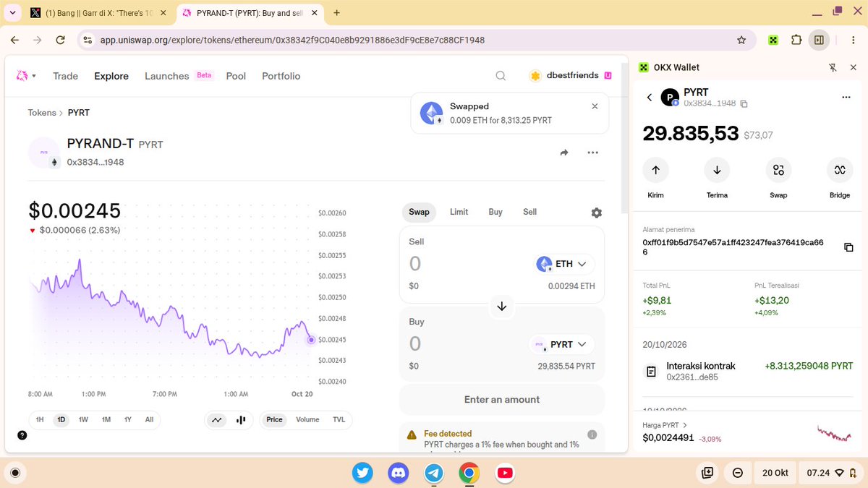The image size is (868, 488).
Task: Open the browser tab search dropdown
Action: point(14,12)
